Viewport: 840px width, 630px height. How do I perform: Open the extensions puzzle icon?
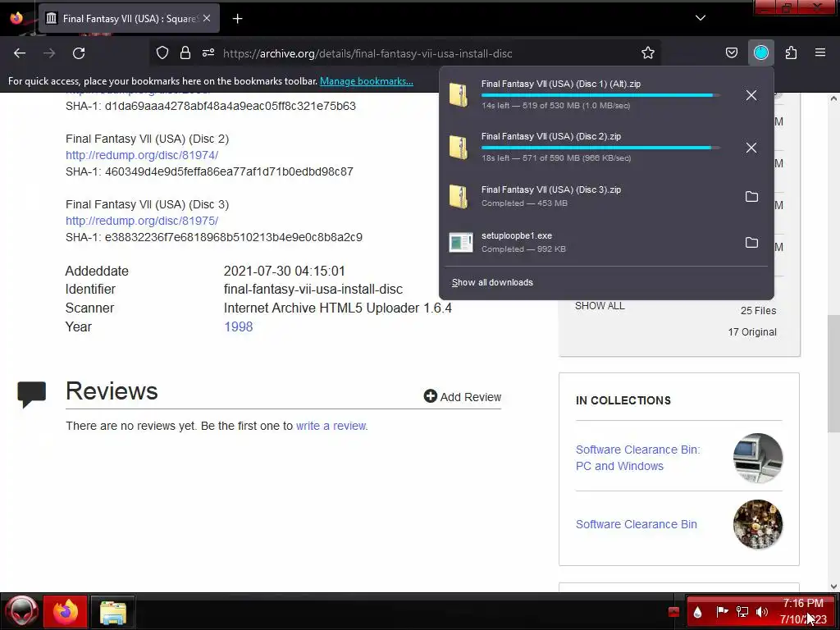pyautogui.click(x=791, y=53)
